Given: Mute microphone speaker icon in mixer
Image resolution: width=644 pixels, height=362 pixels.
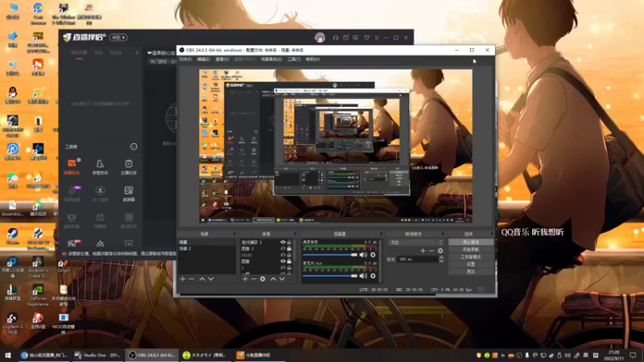Looking at the screenshot, I should coord(363,276).
